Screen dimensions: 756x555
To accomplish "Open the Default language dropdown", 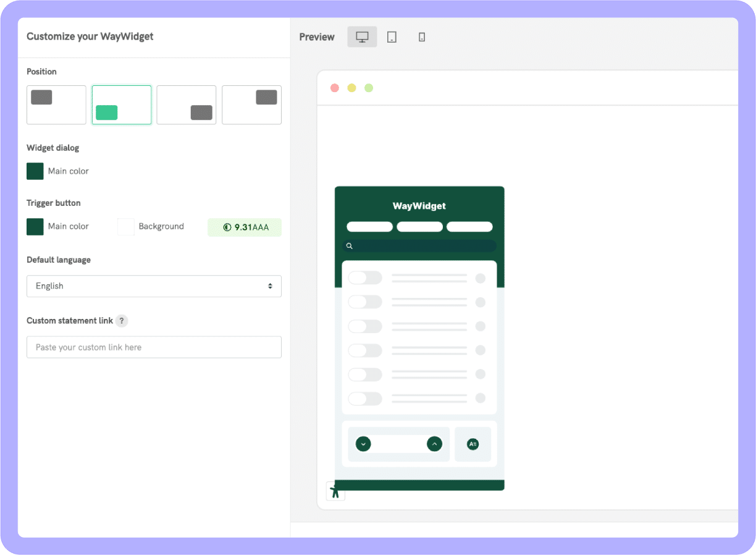I will pos(154,286).
